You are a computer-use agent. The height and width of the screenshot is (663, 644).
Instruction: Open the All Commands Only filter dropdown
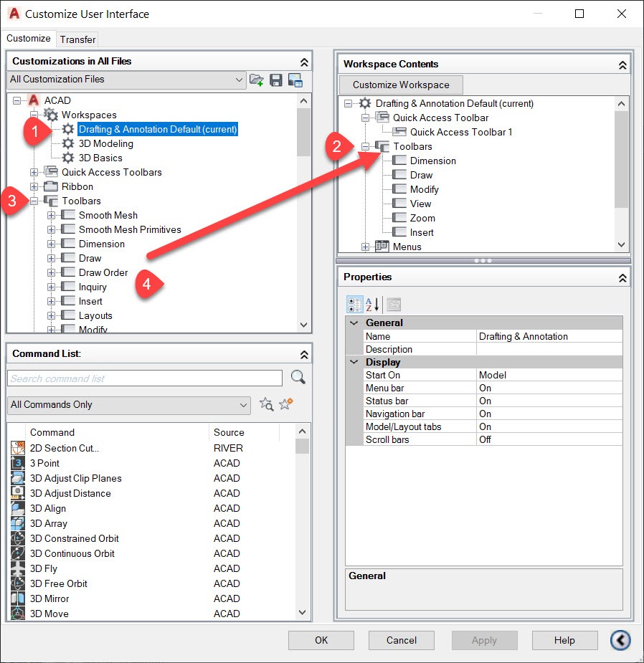[128, 405]
